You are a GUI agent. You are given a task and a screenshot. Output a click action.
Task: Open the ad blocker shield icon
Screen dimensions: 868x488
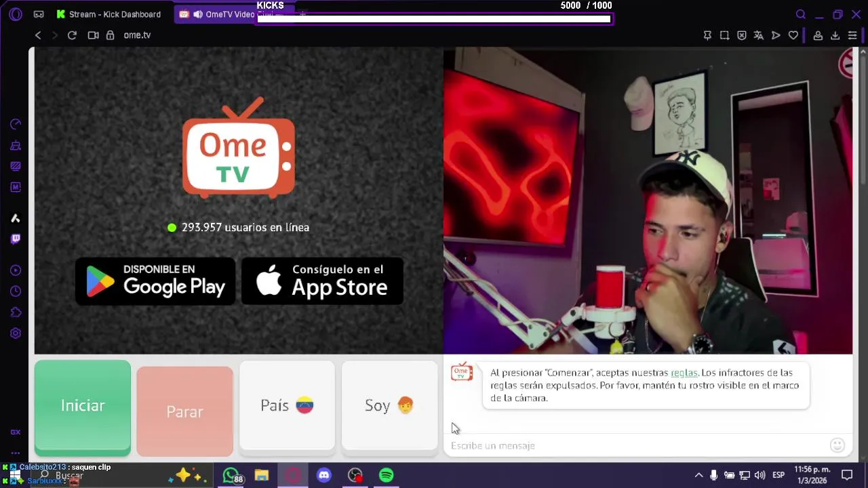(742, 35)
